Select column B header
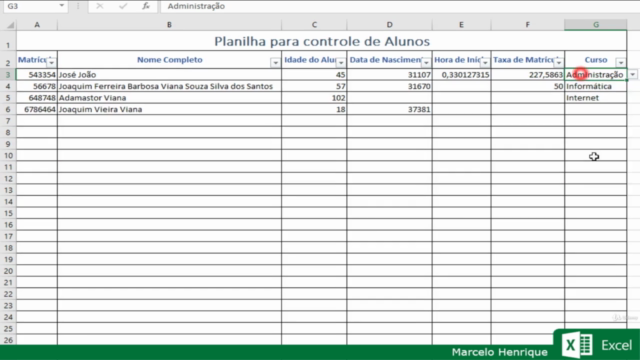 coord(169,25)
